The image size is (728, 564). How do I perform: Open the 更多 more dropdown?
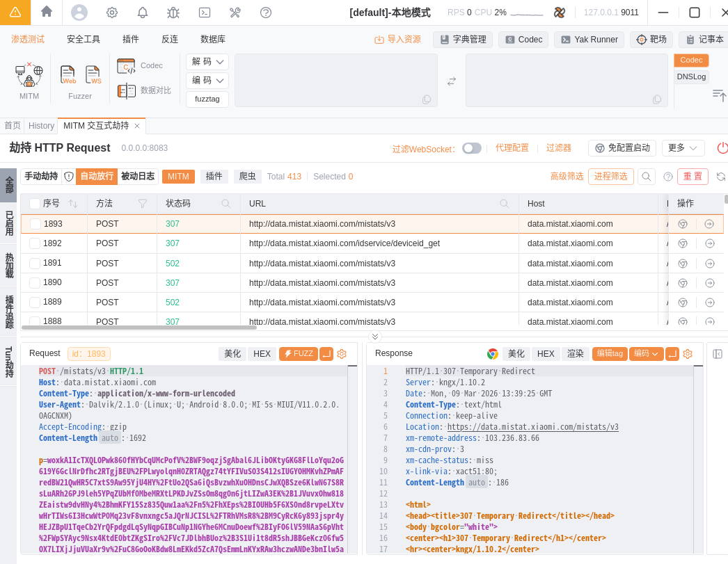click(x=683, y=148)
